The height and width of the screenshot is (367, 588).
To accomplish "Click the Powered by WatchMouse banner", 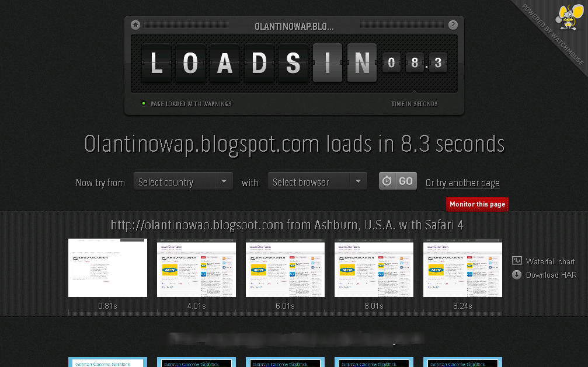I will click(x=552, y=34).
